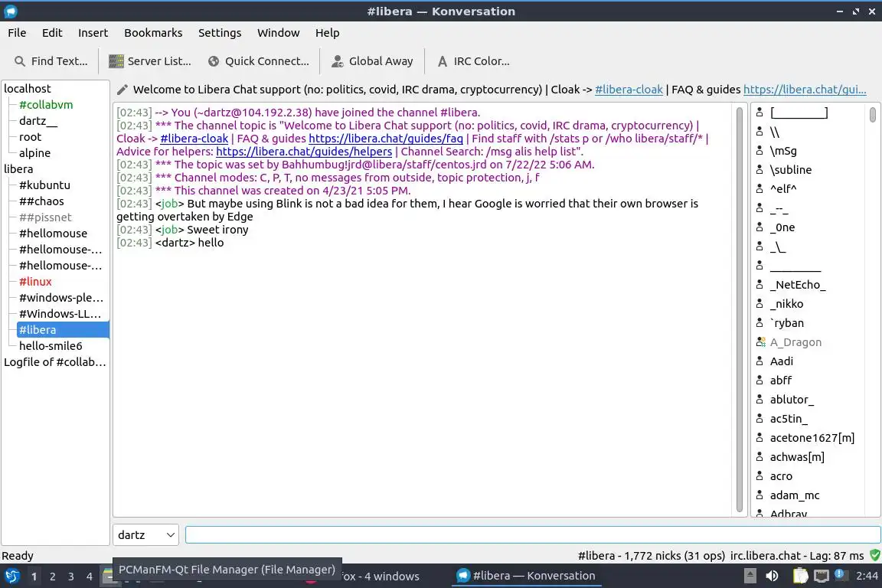Open the libera.chat/guides/helpers link in chat
The width and height of the screenshot is (882, 588).
304,152
